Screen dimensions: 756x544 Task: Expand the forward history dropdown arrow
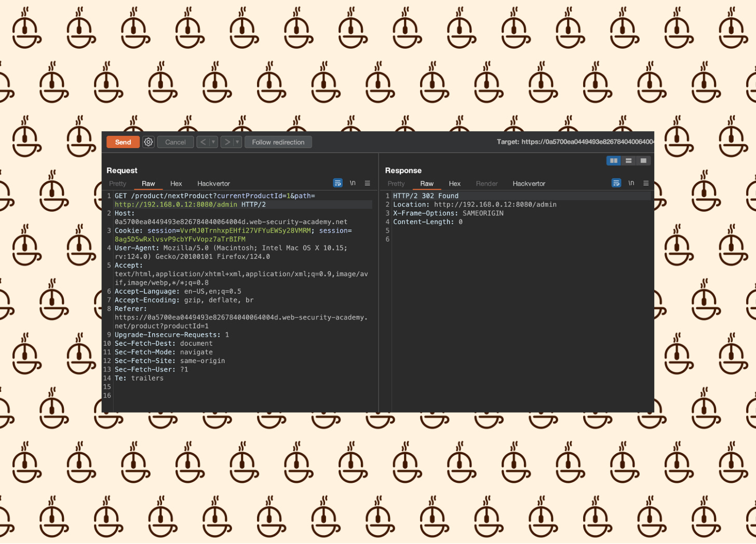(x=237, y=142)
